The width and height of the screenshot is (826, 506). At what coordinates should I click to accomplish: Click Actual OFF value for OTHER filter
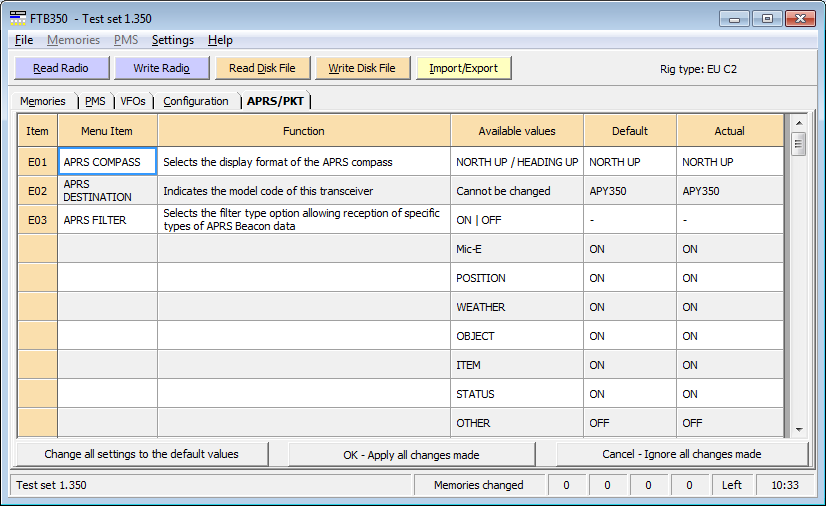click(x=729, y=423)
